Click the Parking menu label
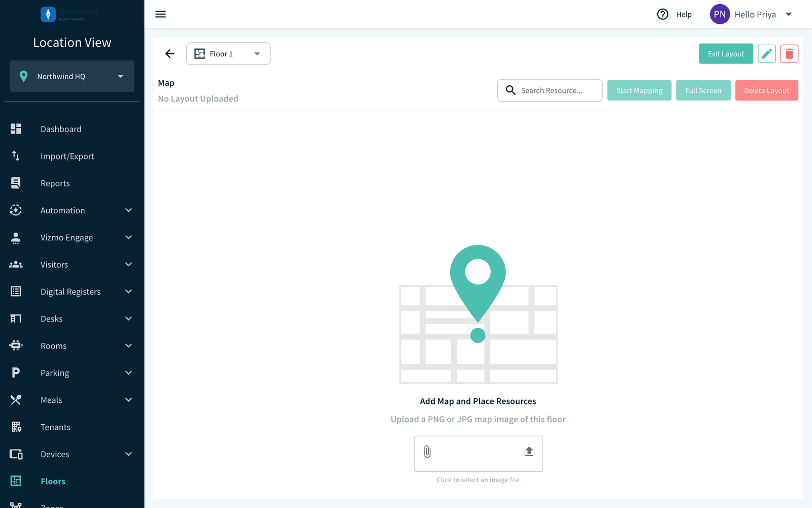The height and width of the screenshot is (508, 812). click(55, 373)
